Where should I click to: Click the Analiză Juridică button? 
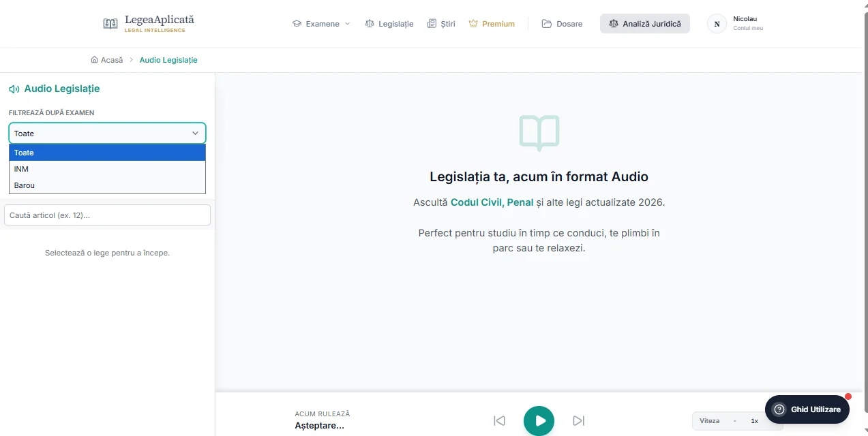click(644, 24)
